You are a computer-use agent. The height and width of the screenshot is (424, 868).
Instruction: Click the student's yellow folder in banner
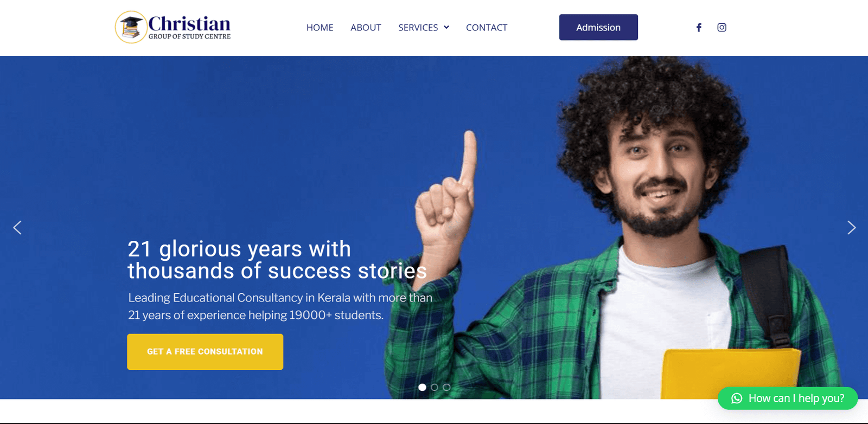click(731, 375)
